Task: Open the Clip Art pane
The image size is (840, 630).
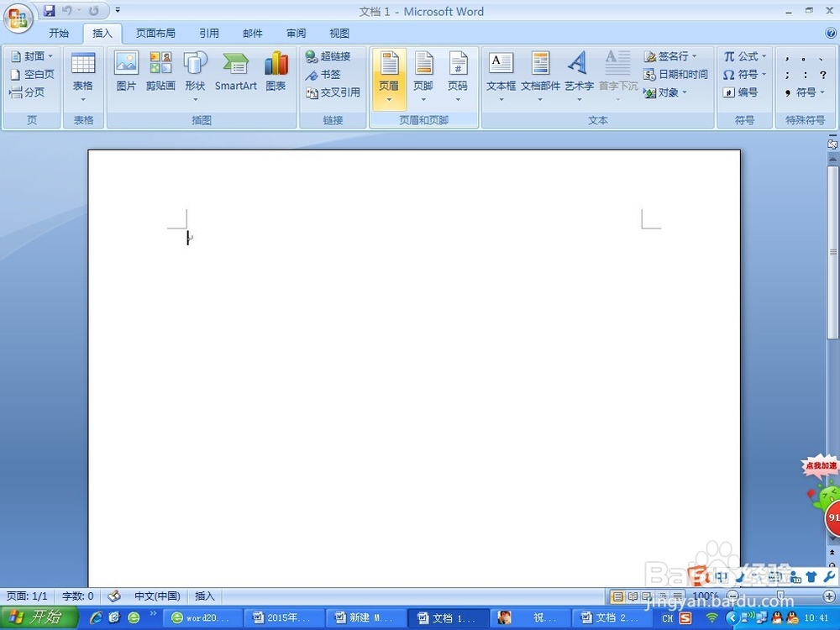Action: [x=160, y=71]
